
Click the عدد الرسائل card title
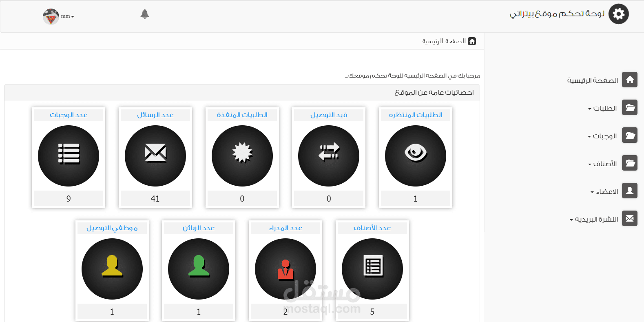tap(155, 115)
